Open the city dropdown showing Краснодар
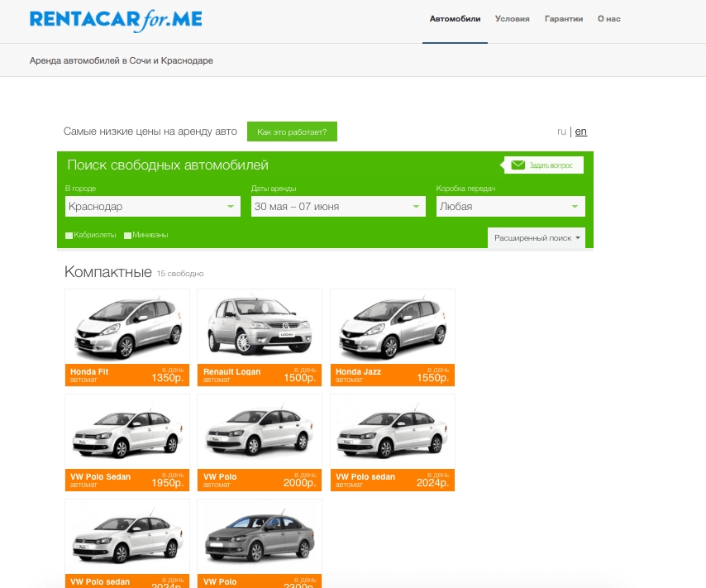Viewport: 706px width, 588px height. click(153, 207)
